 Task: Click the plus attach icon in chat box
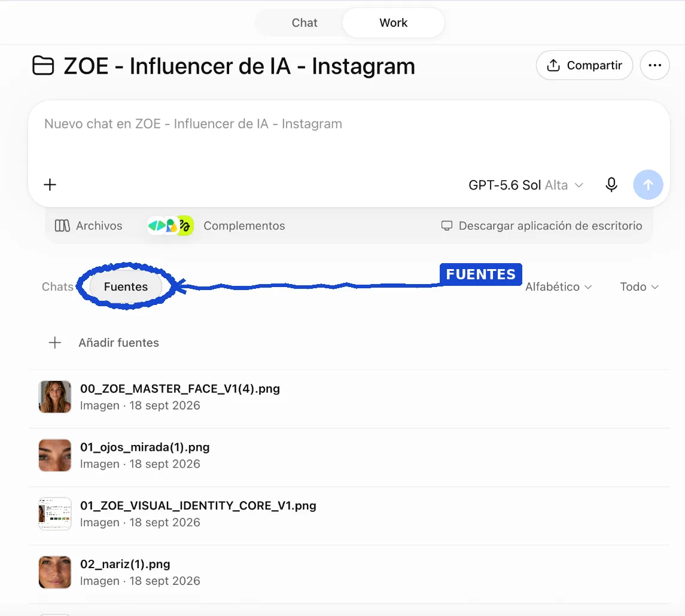pos(50,185)
